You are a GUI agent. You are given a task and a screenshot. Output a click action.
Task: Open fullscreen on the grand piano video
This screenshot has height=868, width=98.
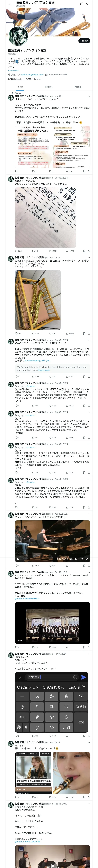(87, 559)
